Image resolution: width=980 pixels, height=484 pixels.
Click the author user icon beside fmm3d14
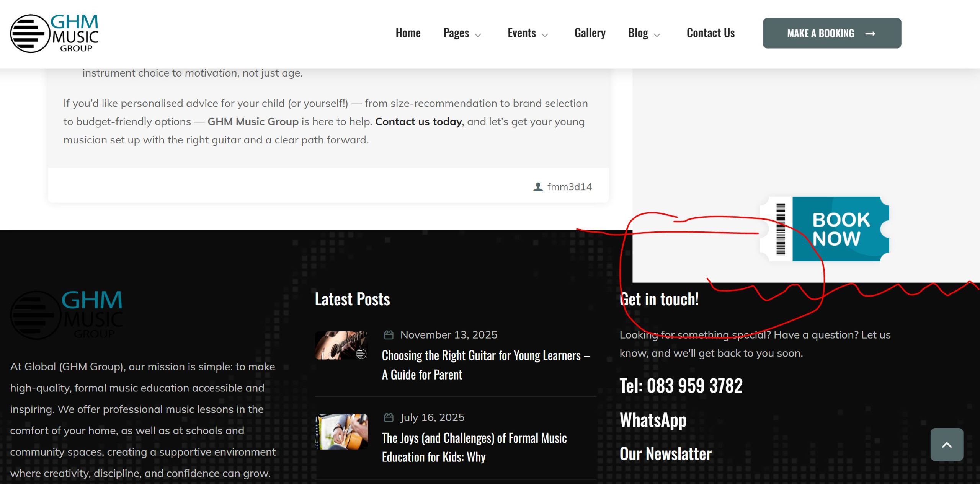pyautogui.click(x=538, y=187)
